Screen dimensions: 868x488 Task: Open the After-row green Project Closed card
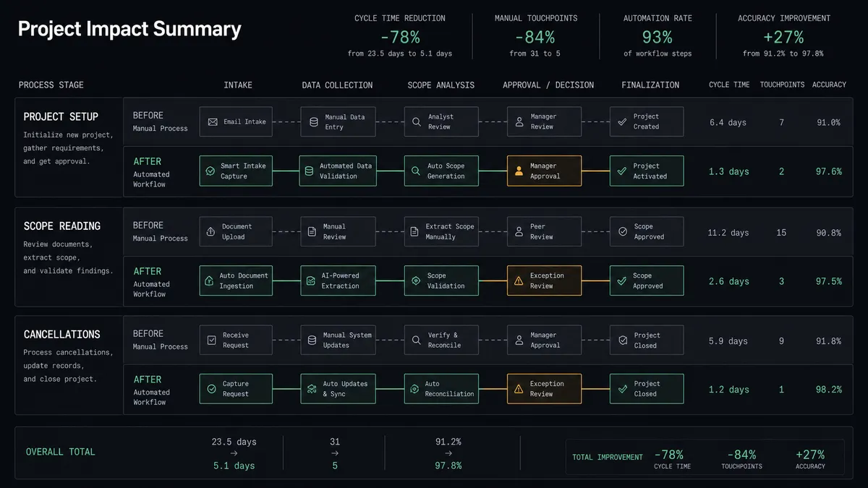click(647, 389)
